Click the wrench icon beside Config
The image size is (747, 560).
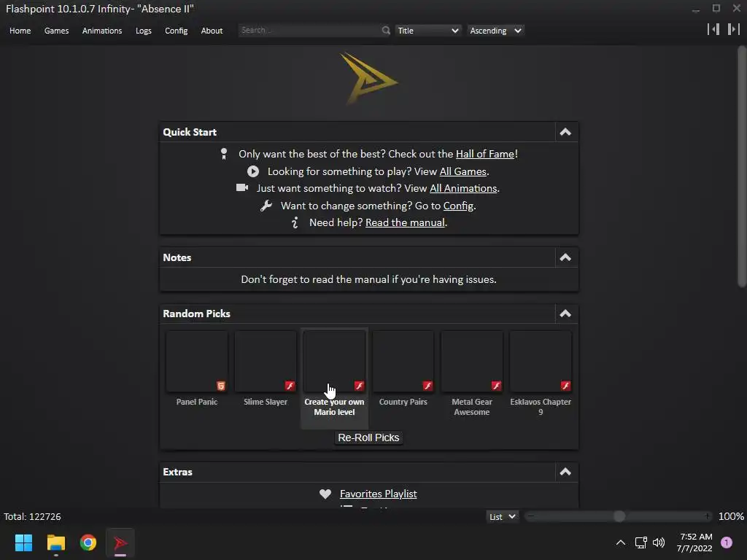266,206
